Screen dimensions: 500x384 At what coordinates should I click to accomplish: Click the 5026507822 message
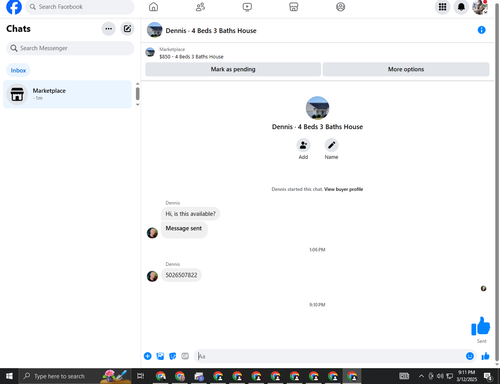[x=181, y=275]
